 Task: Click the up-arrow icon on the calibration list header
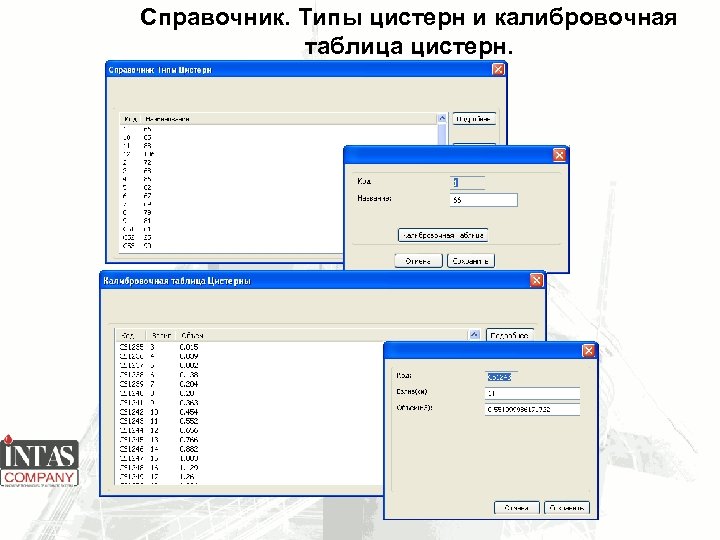(x=474, y=335)
